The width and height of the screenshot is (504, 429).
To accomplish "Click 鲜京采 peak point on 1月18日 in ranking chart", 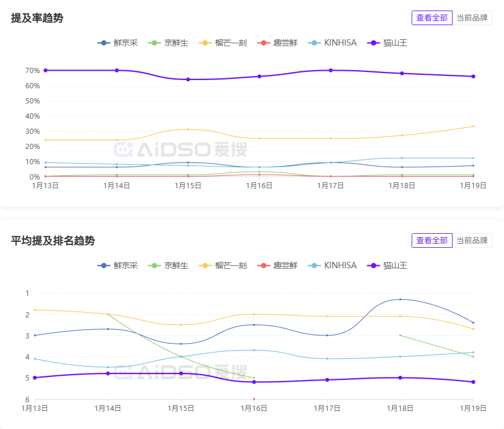I will point(400,299).
